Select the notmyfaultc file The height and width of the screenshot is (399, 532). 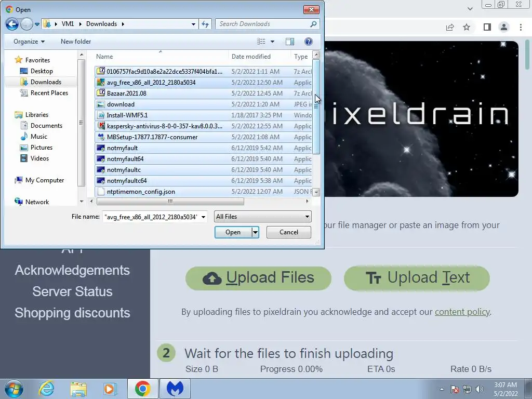[x=203, y=170]
